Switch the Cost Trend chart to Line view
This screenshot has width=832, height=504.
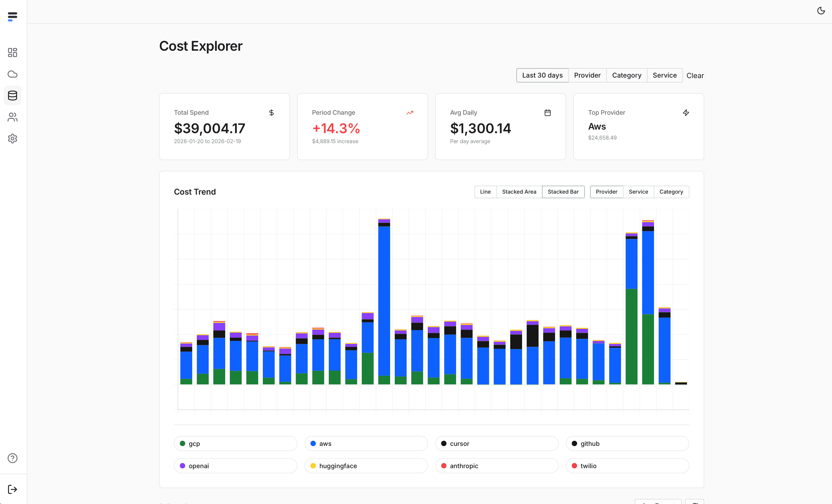coord(485,191)
